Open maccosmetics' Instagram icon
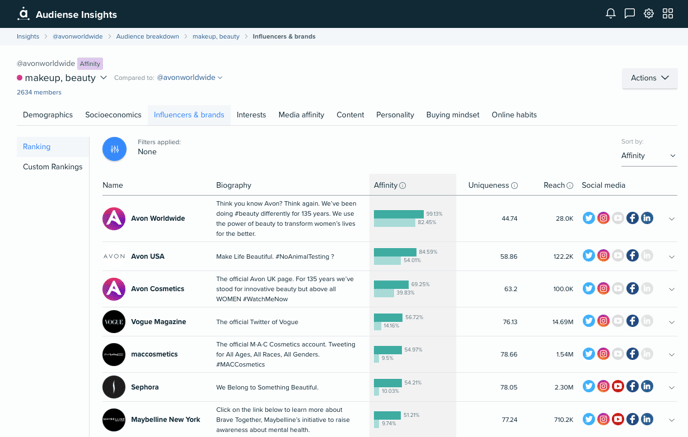Screen dimensions: 688x437 pos(603,354)
